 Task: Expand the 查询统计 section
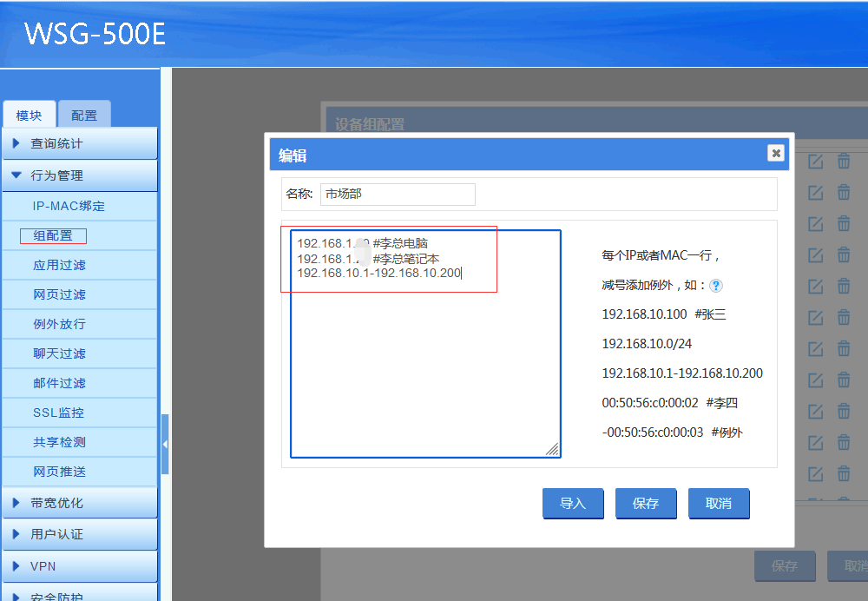[79, 143]
